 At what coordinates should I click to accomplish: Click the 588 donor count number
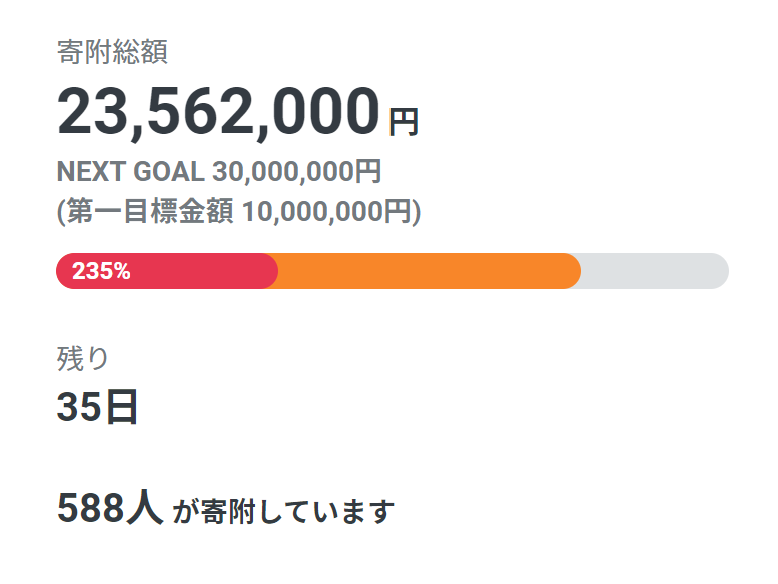pos(89,509)
